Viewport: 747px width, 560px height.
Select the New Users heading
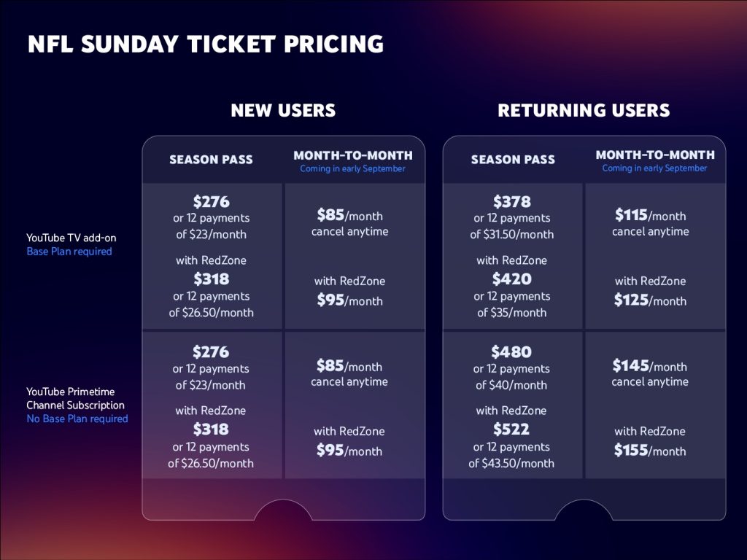point(283,111)
